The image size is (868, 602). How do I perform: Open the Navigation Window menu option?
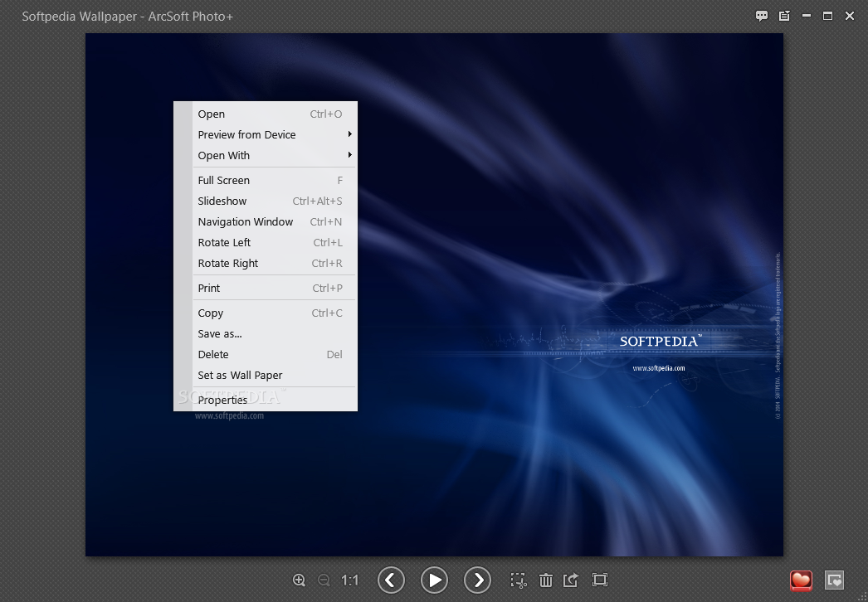pos(274,222)
